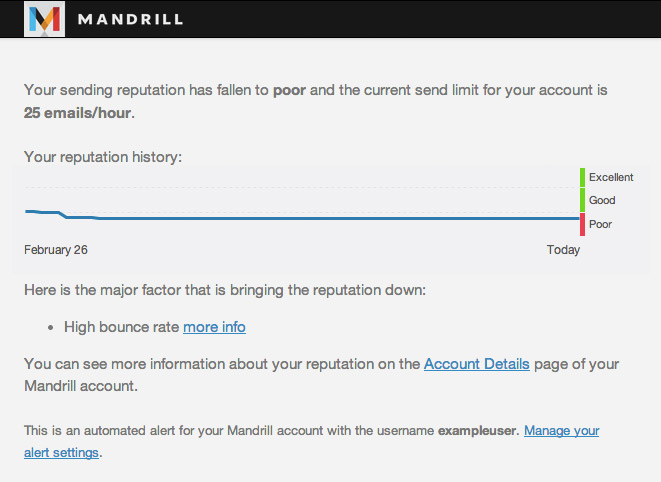The width and height of the screenshot is (661, 482).
Task: Click the Good label in chart legend
Action: (602, 200)
